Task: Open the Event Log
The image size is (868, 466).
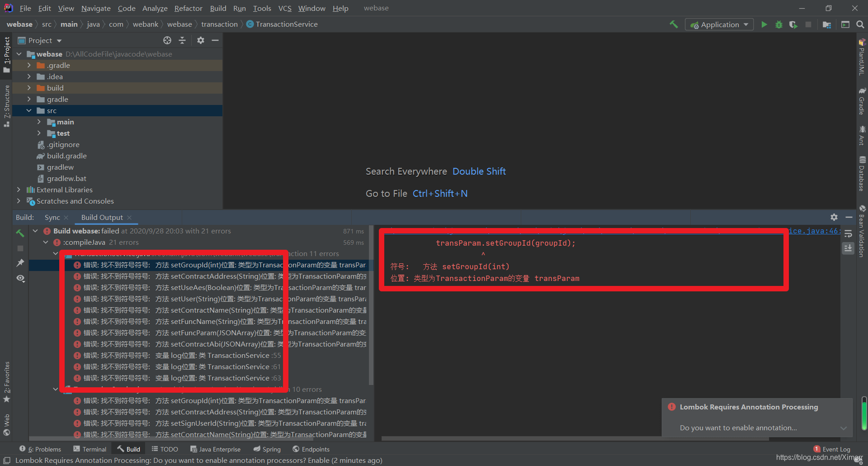Action: 832,449
